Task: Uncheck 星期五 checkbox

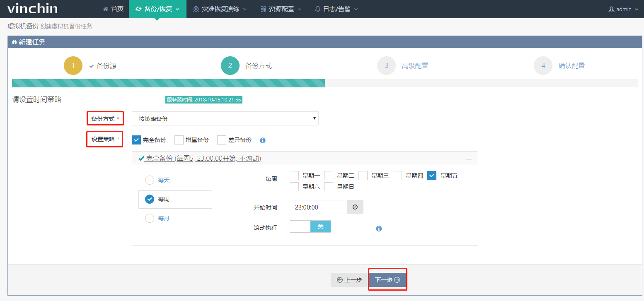Action: 432,176
